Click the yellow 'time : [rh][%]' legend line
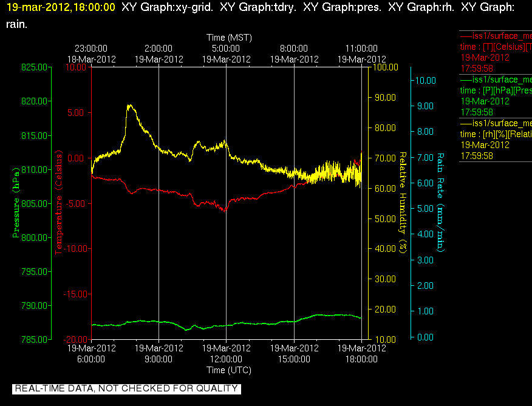The image size is (532, 406). coord(496,134)
